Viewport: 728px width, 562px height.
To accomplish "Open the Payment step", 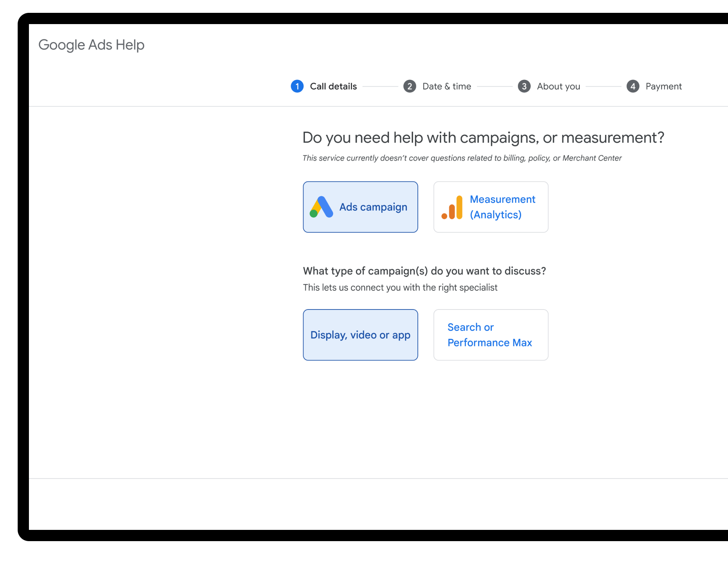I will [663, 86].
